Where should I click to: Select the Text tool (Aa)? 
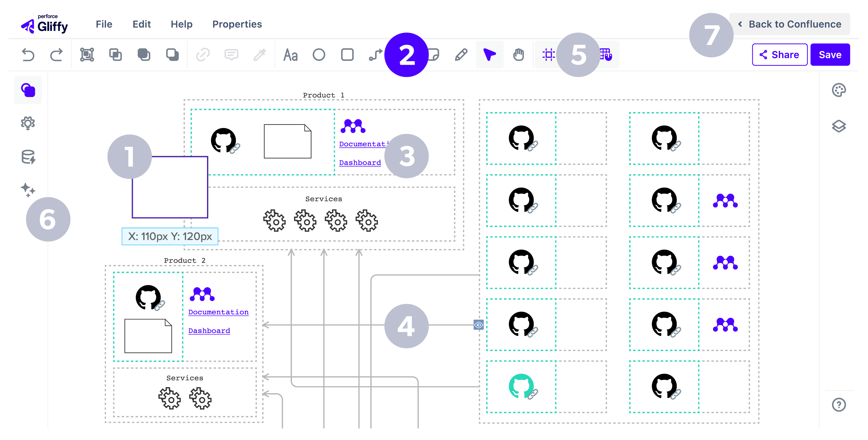[x=290, y=55]
